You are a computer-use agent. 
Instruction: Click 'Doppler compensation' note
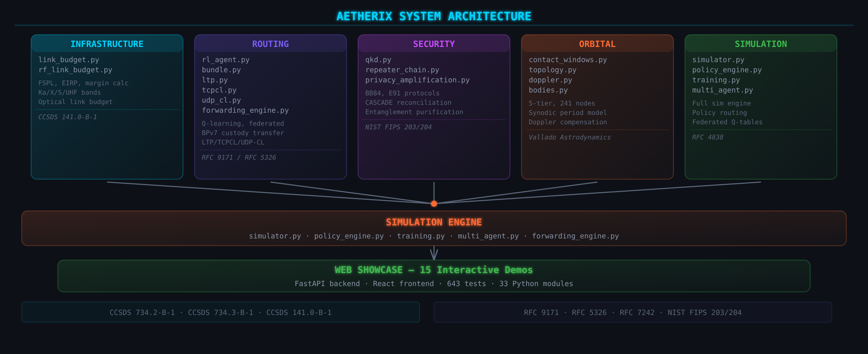coord(568,122)
